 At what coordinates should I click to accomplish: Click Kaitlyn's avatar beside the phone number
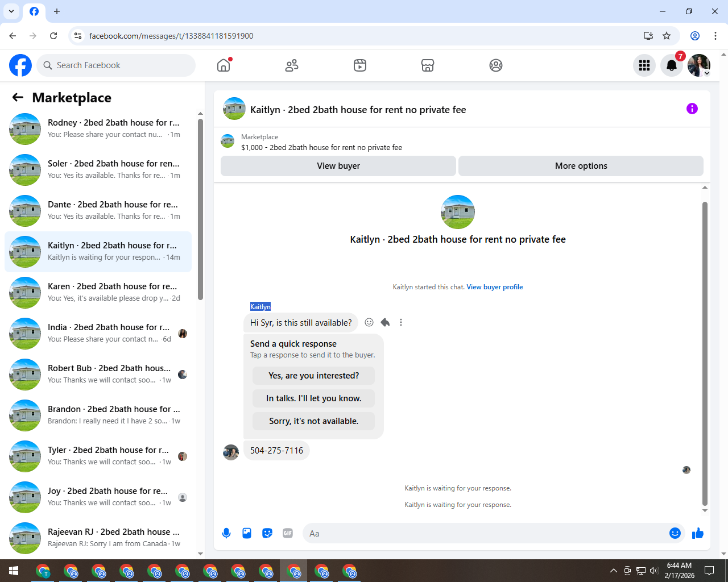pyautogui.click(x=231, y=452)
